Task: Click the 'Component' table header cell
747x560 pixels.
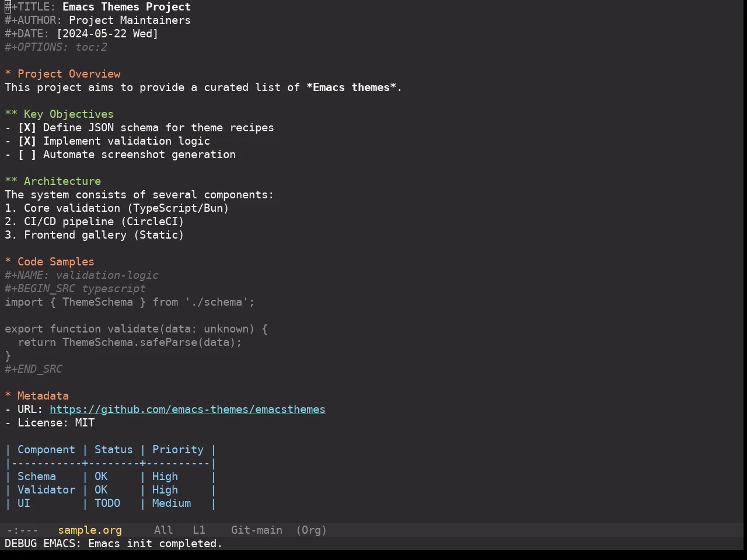Action: click(x=46, y=450)
